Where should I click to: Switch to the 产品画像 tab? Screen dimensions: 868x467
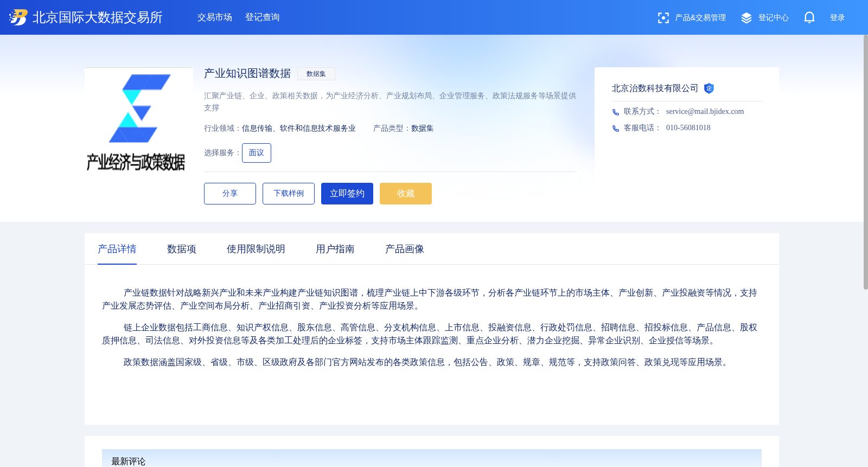pyautogui.click(x=405, y=249)
